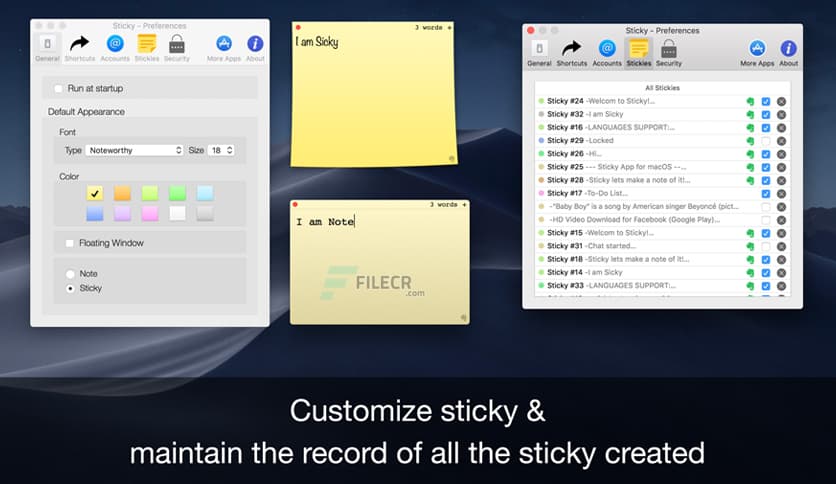The height and width of the screenshot is (484, 836).
Task: Close the 'I am Sicky' note via red dot
Action: [x=298, y=27]
